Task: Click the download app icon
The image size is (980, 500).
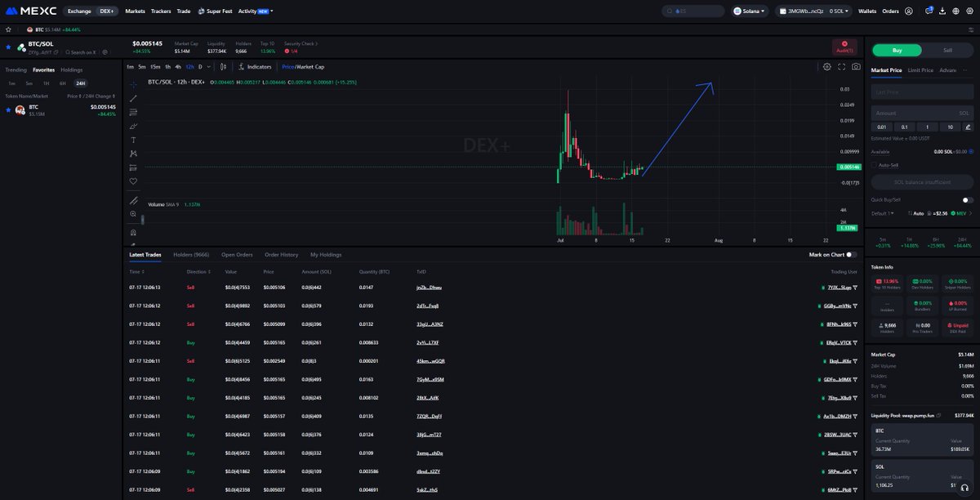Action: (x=942, y=11)
